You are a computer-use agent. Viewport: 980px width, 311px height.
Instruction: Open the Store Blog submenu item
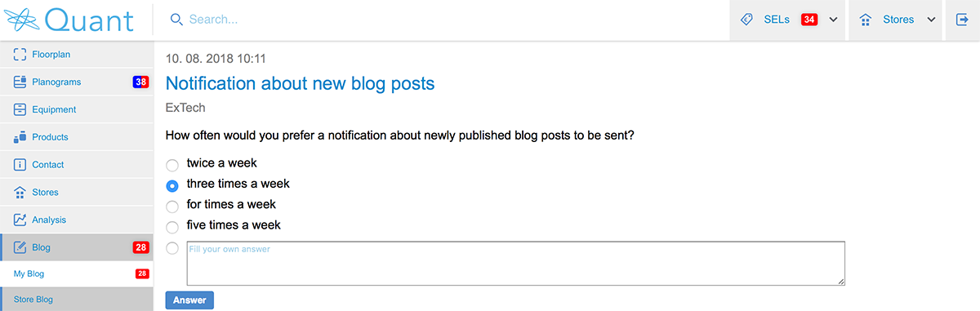pos(77,300)
